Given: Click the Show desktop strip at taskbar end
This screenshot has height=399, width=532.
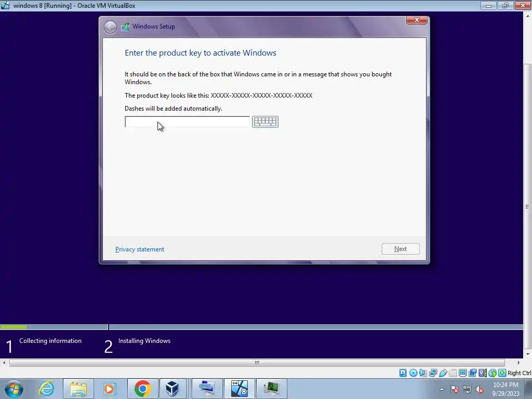Looking at the screenshot, I should coord(529,389).
